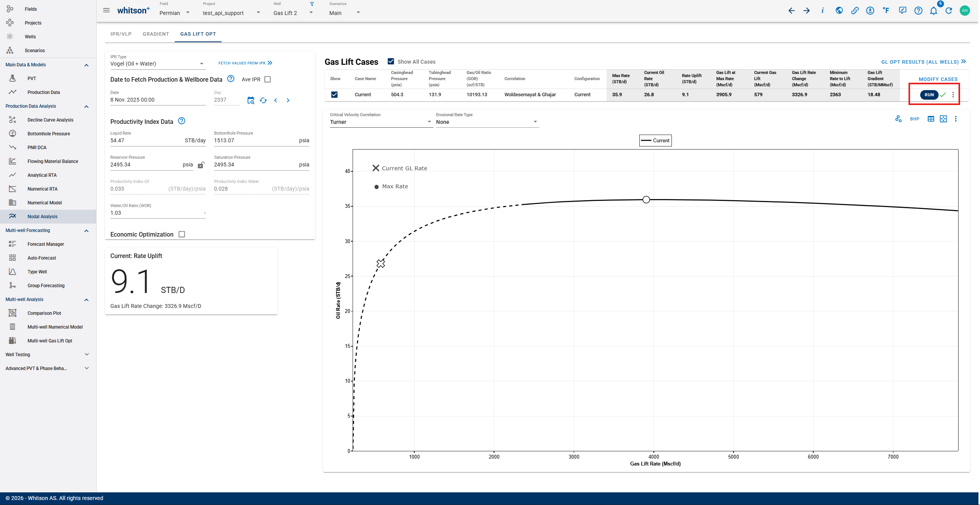Open the chart's three-dot options menu
The image size is (980, 505).
(955, 119)
